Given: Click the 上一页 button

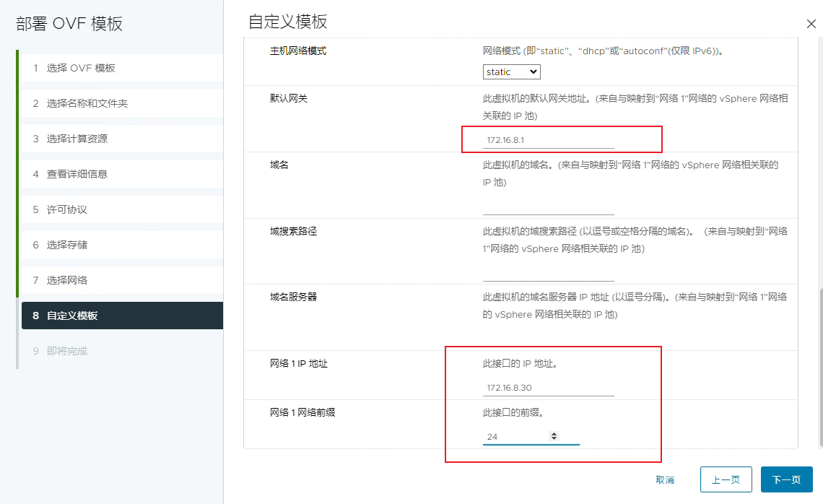Looking at the screenshot, I should click(726, 479).
